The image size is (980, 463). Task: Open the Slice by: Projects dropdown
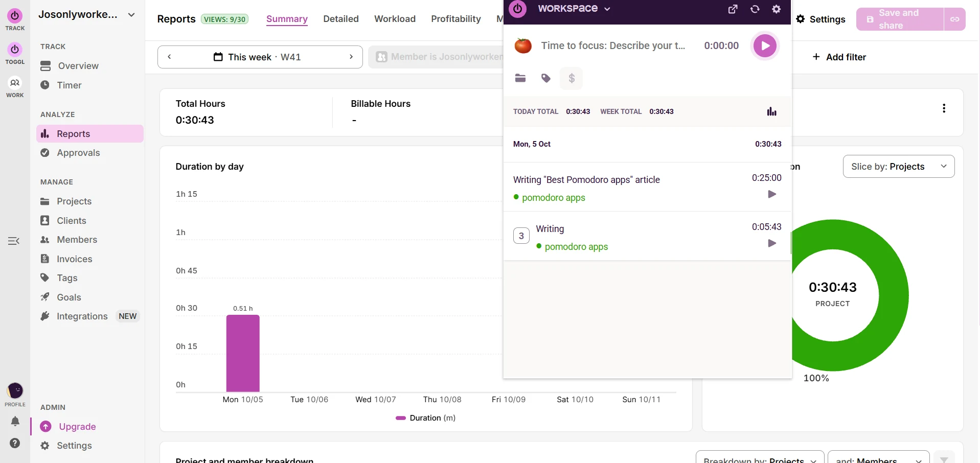click(x=898, y=167)
